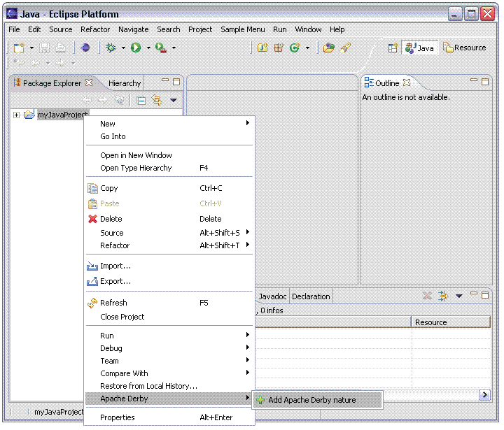Viewport: 504px width, 430px height.
Task: Open the Declaration tab
Action: [311, 296]
